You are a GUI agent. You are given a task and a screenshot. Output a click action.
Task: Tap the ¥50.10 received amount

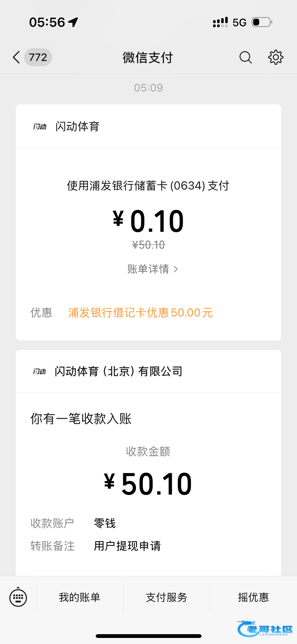[x=148, y=484]
